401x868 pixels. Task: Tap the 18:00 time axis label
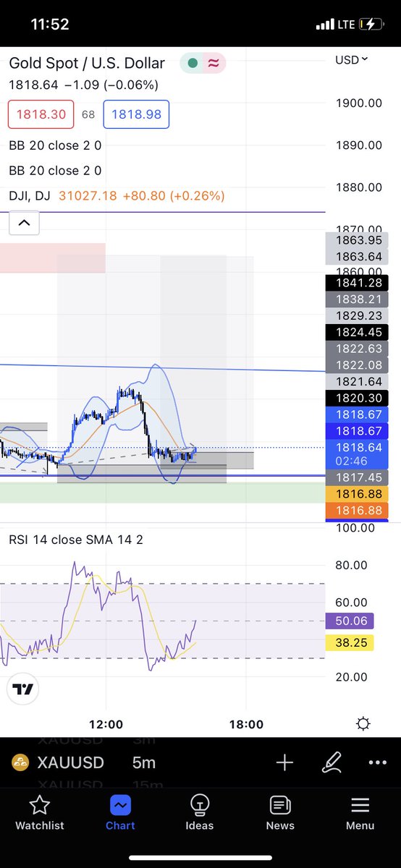[x=246, y=724]
